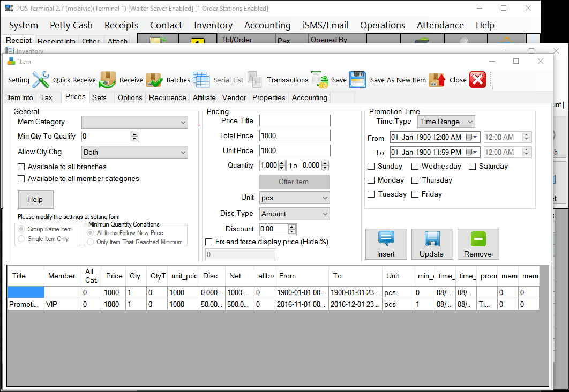Switch to the Vendor tab

coord(234,97)
